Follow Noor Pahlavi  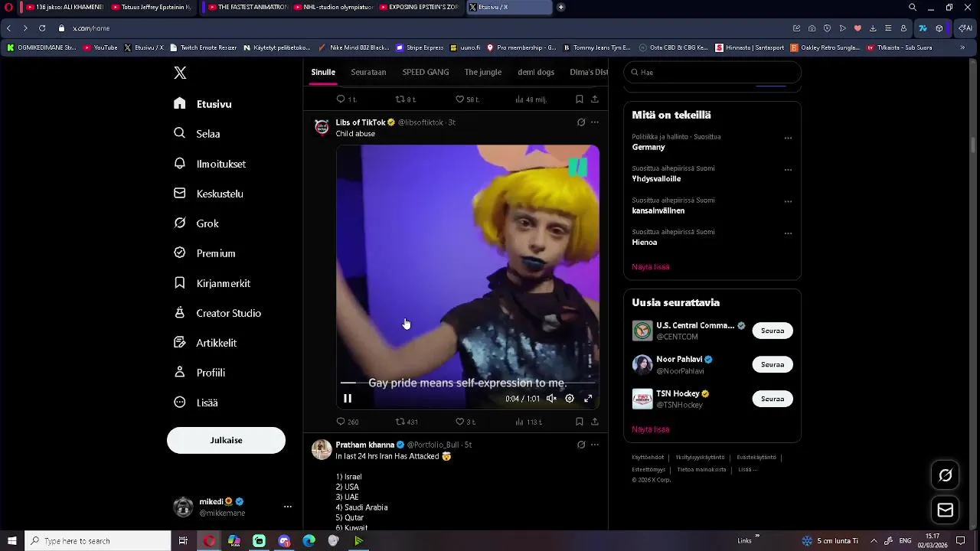tap(773, 364)
